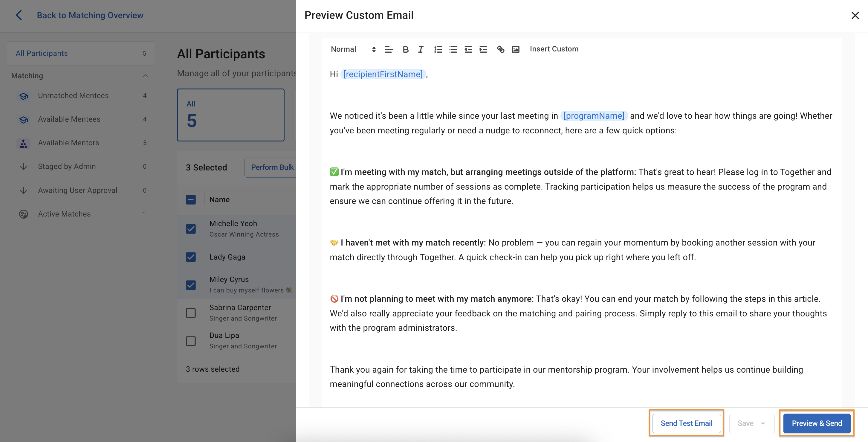Viewport: 868px width, 442px height.
Task: Open Unmatched Mentees in the sidebar
Action: (73, 95)
